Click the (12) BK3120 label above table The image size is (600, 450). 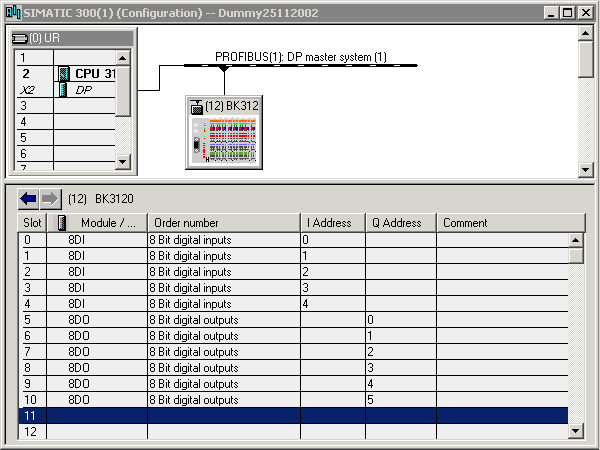[101, 199]
